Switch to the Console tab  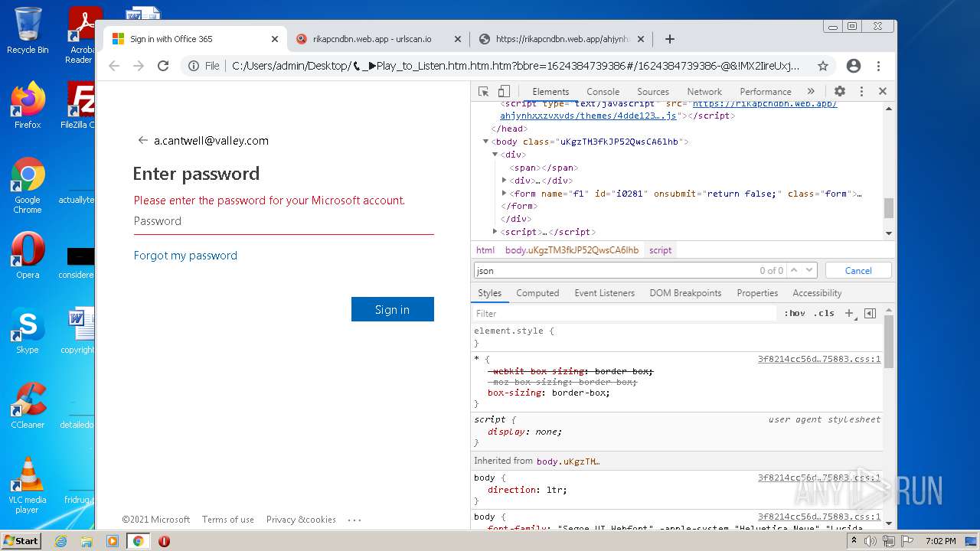[603, 91]
